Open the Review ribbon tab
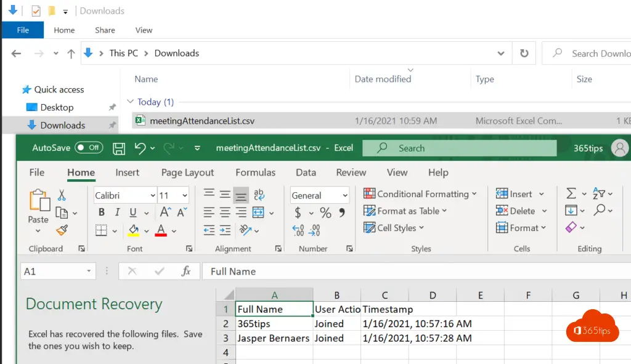Screen dimensions: 631x364 point(351,172)
